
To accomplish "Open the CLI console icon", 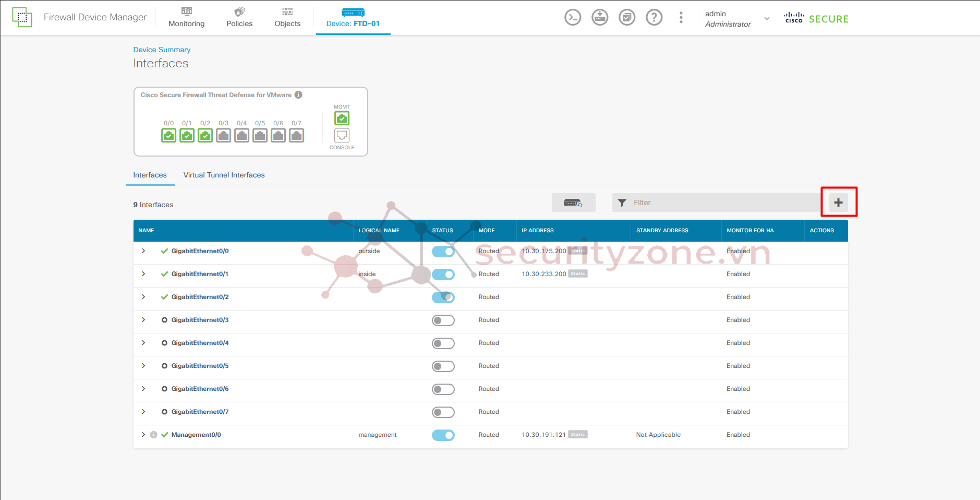I will click(572, 18).
